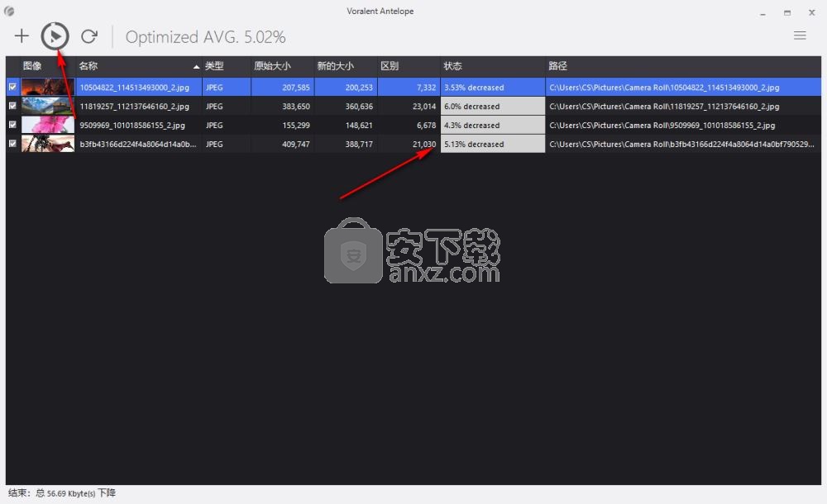
Task: Maximize the Voralent Antelope window
Action: tap(787, 12)
